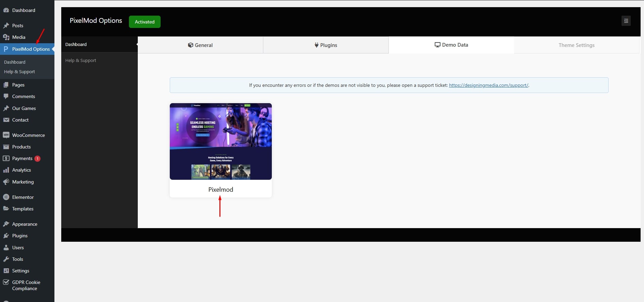Open the Elementor menu label
The image size is (644, 302).
pyautogui.click(x=23, y=197)
